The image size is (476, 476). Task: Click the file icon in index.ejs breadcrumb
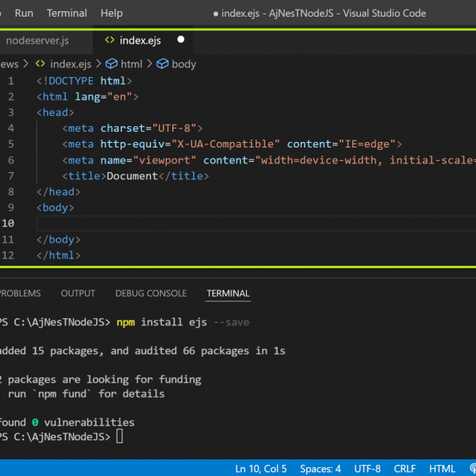[x=40, y=64]
